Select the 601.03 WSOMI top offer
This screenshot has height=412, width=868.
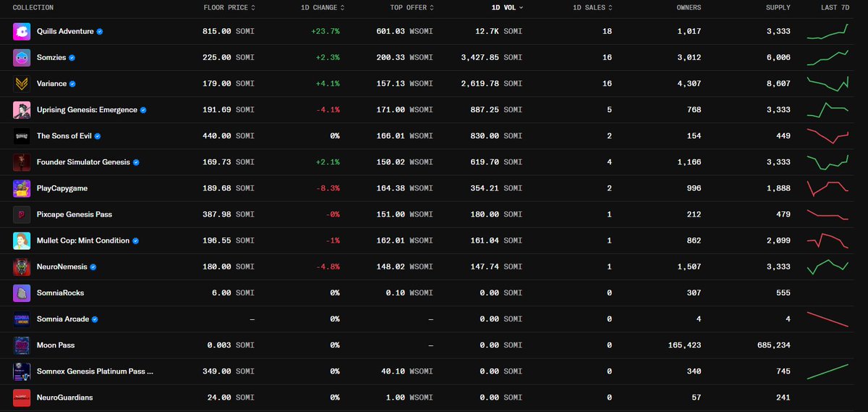click(404, 32)
